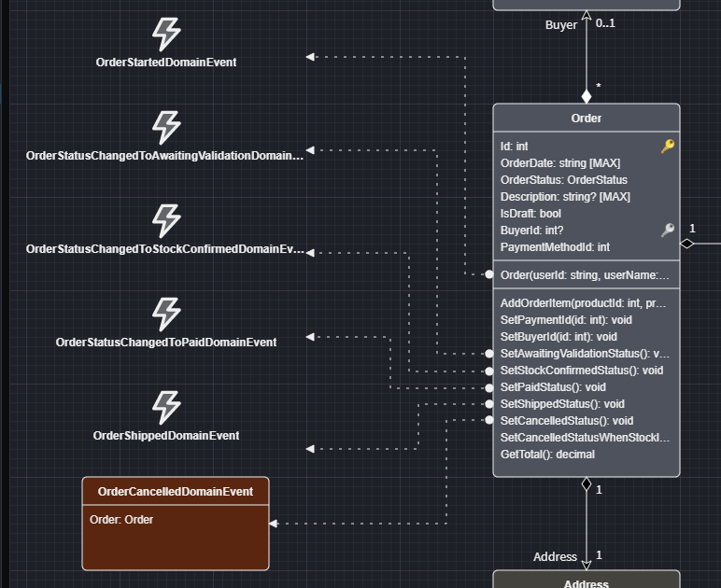Select the SetAwaitingValidationStatus() operation
721x588 pixels.
(587, 354)
